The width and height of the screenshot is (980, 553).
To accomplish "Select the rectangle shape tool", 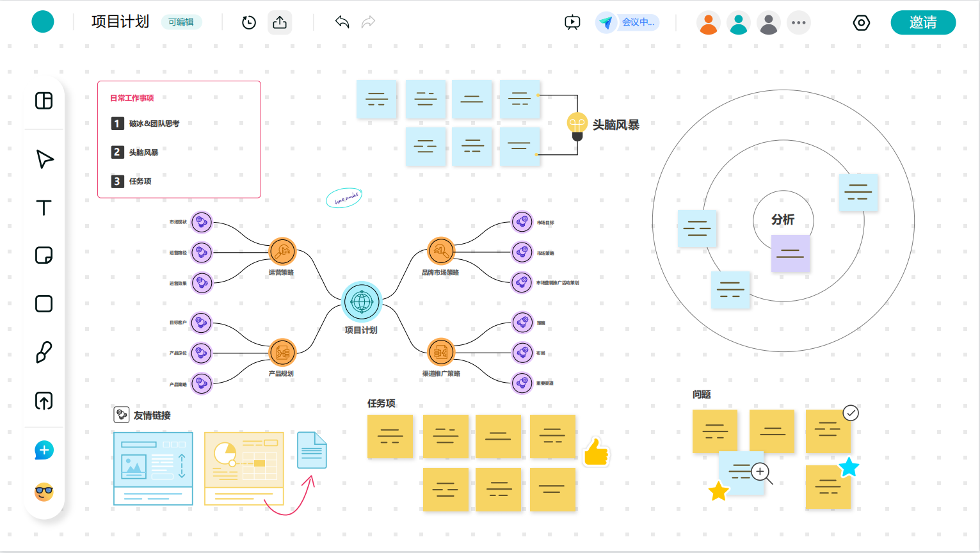I will coord(44,303).
